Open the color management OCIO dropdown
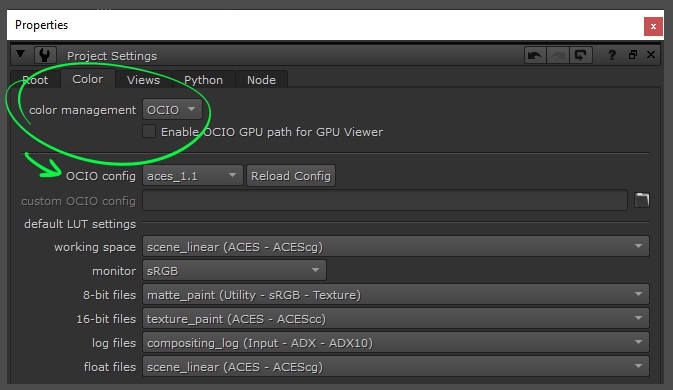 point(172,110)
